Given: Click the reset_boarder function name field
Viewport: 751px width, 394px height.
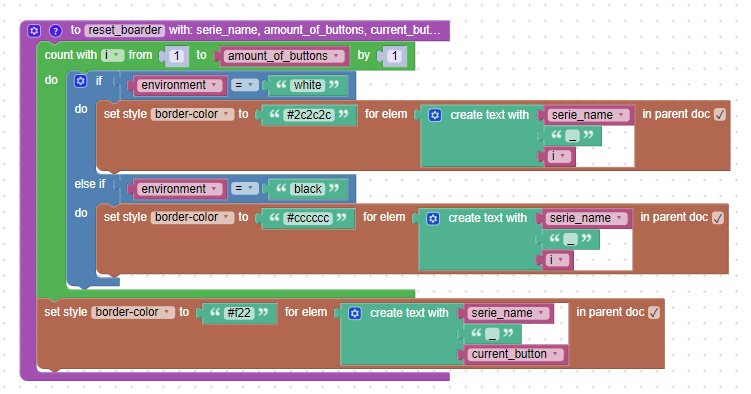Looking at the screenshot, I should point(125,30).
